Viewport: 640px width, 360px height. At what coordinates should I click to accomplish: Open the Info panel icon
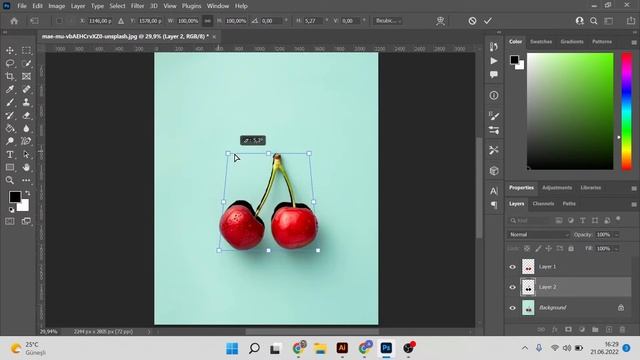coord(494,96)
